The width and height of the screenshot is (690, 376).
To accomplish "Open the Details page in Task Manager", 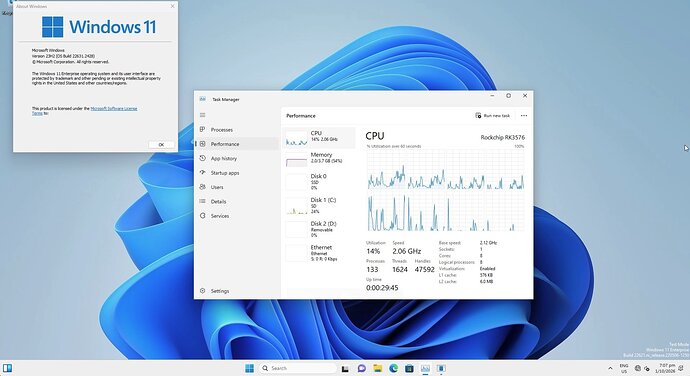I will 237,201.
